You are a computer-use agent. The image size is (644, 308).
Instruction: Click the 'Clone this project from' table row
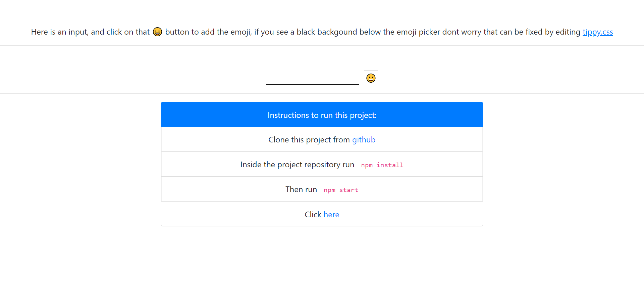tap(322, 139)
